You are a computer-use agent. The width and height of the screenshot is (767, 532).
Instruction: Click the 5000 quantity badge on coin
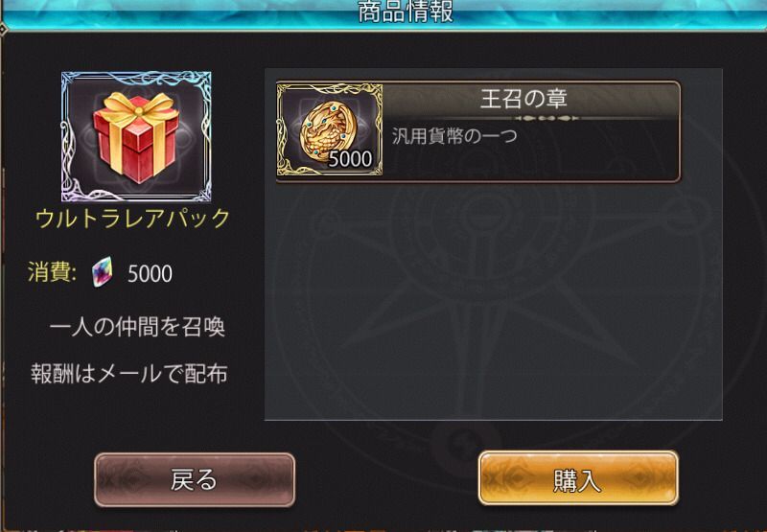(x=350, y=159)
